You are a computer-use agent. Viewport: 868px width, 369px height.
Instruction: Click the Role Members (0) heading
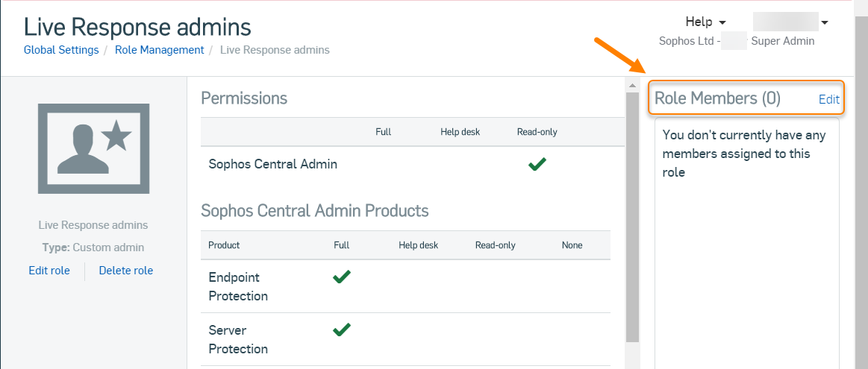click(x=717, y=98)
